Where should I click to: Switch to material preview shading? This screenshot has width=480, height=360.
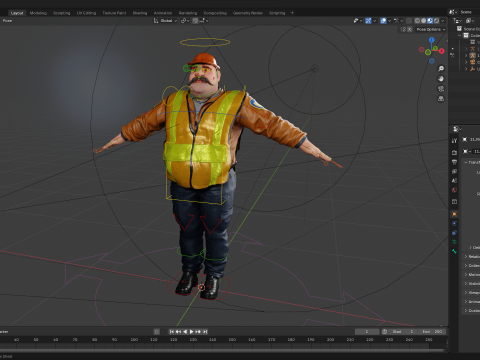tap(430, 21)
